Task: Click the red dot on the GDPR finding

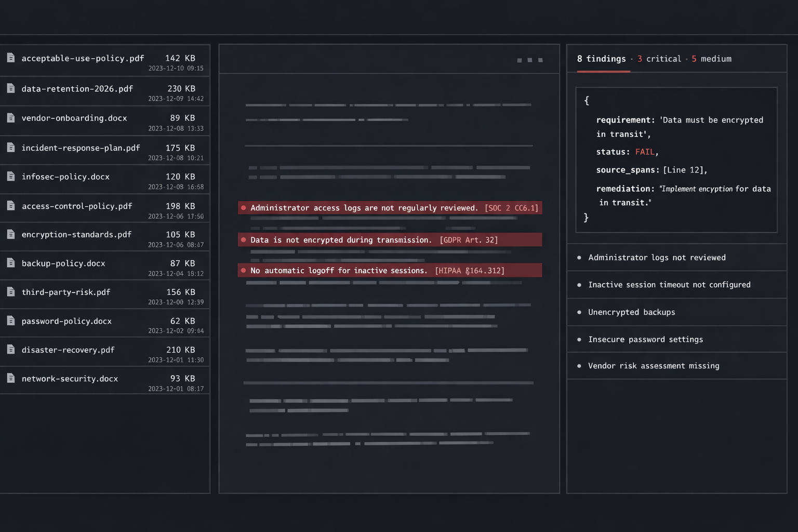Action: pyautogui.click(x=243, y=240)
